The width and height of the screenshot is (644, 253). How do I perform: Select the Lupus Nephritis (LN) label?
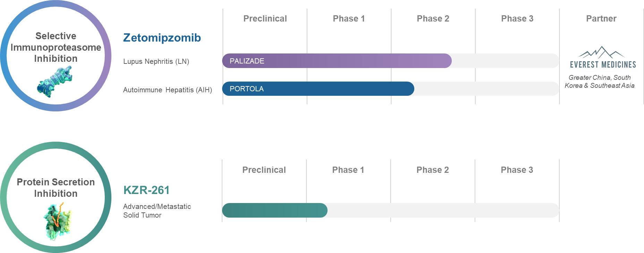point(156,61)
